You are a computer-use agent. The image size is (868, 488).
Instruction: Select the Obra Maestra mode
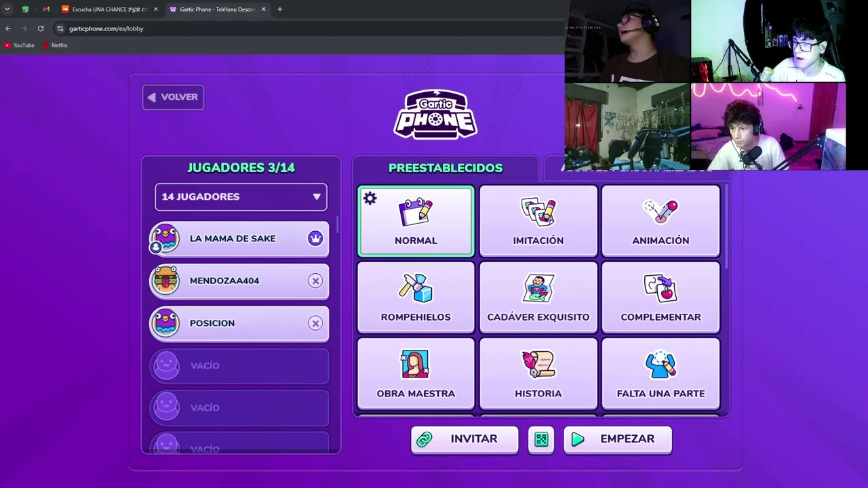pos(416,374)
